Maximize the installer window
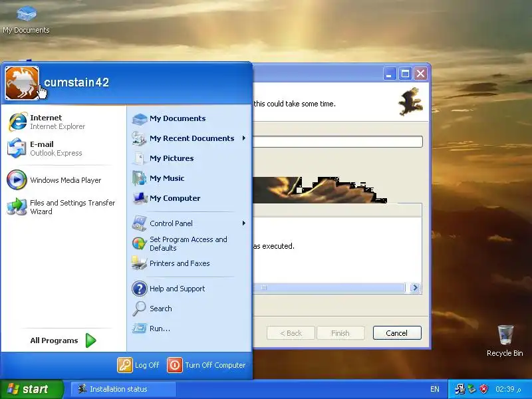This screenshot has height=399, width=532. [405, 74]
